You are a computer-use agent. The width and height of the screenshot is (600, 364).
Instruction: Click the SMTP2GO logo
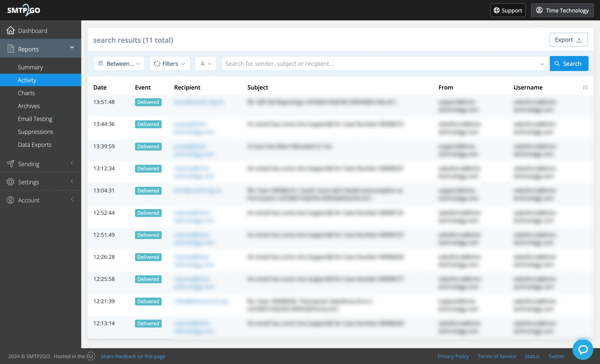click(x=24, y=10)
